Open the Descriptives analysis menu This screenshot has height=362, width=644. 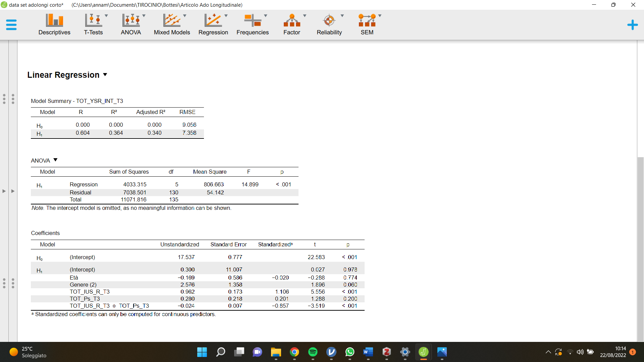pyautogui.click(x=54, y=24)
